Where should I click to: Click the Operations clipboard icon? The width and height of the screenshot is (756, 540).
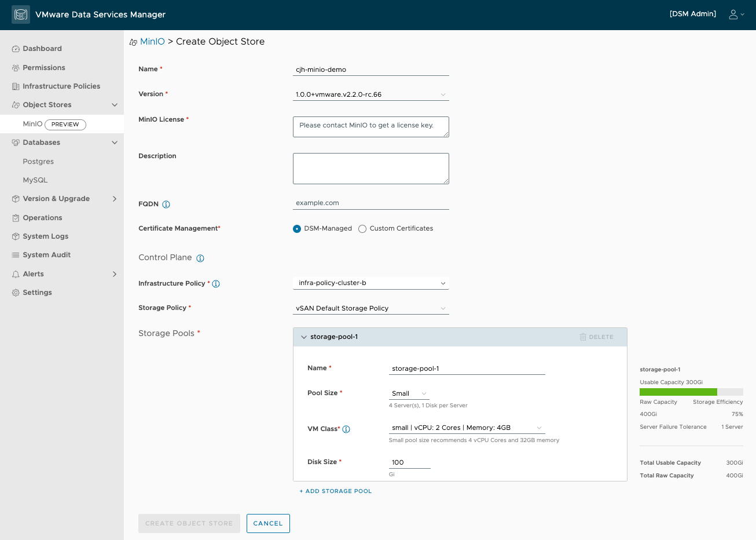pos(16,218)
